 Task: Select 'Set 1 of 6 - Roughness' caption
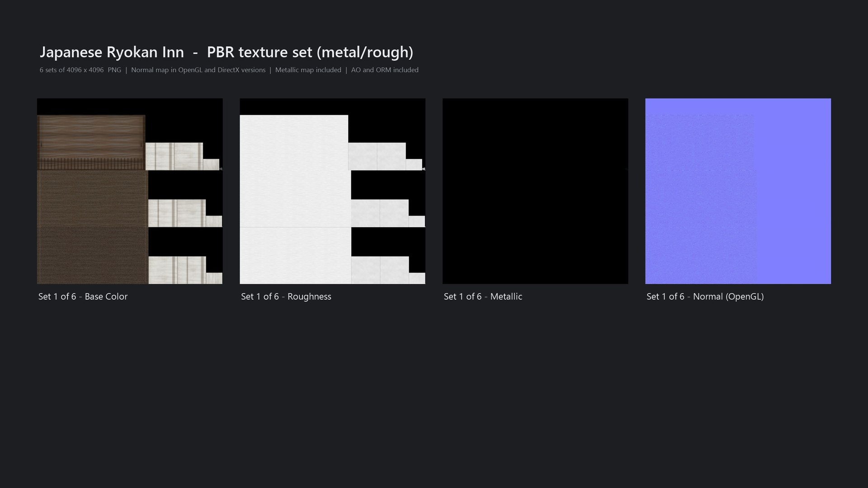point(286,296)
